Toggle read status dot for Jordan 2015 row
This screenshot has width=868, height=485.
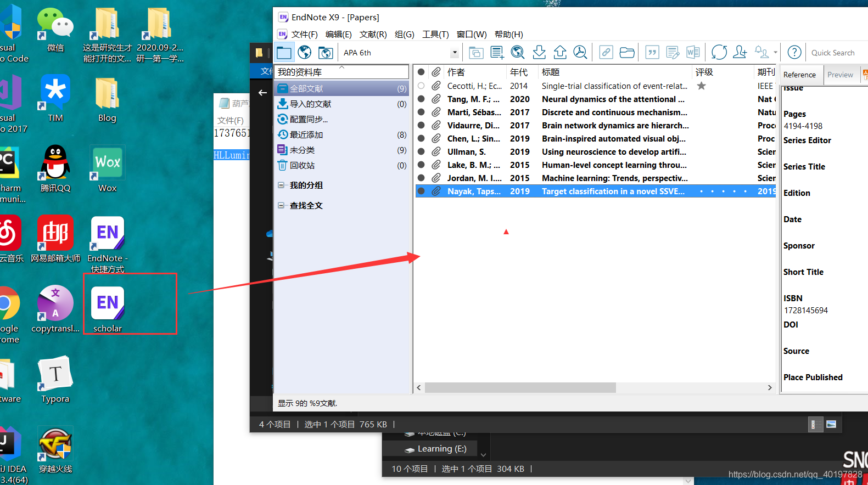click(x=421, y=178)
